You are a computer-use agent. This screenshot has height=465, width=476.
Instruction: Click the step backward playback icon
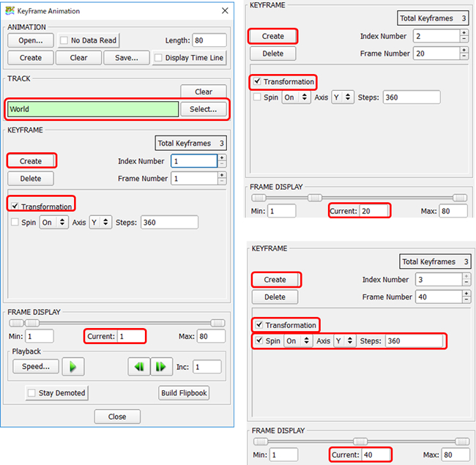[x=138, y=367]
